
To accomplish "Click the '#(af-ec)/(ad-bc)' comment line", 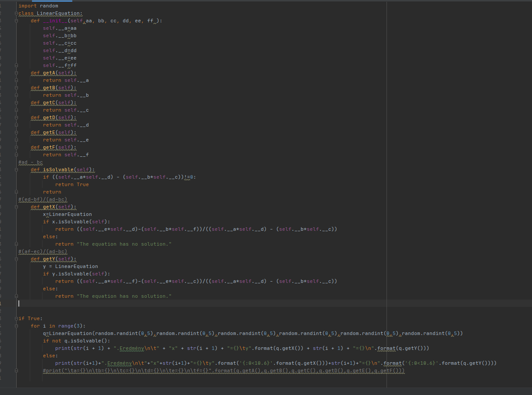I will pos(43,252).
